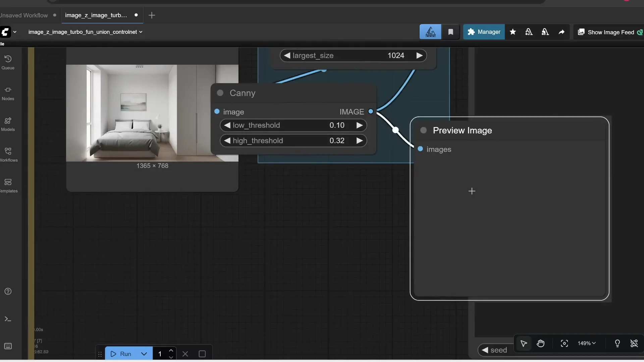Open the zoom level 149% dropdown

[x=586, y=343]
